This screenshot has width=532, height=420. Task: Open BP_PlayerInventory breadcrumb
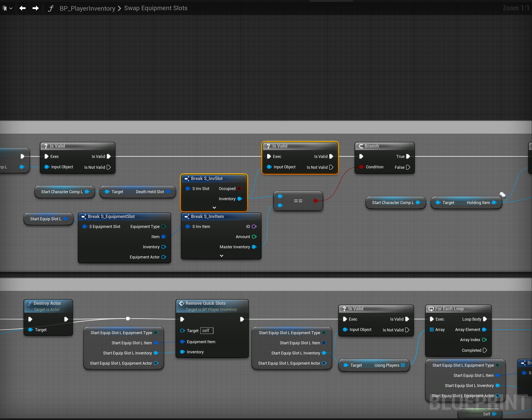coord(87,8)
